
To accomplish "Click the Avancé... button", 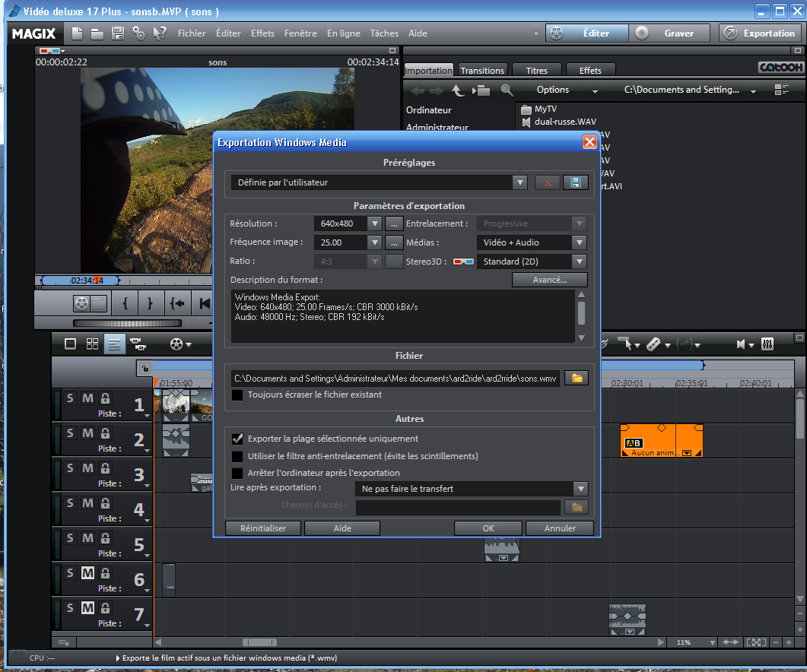I will pos(550,280).
